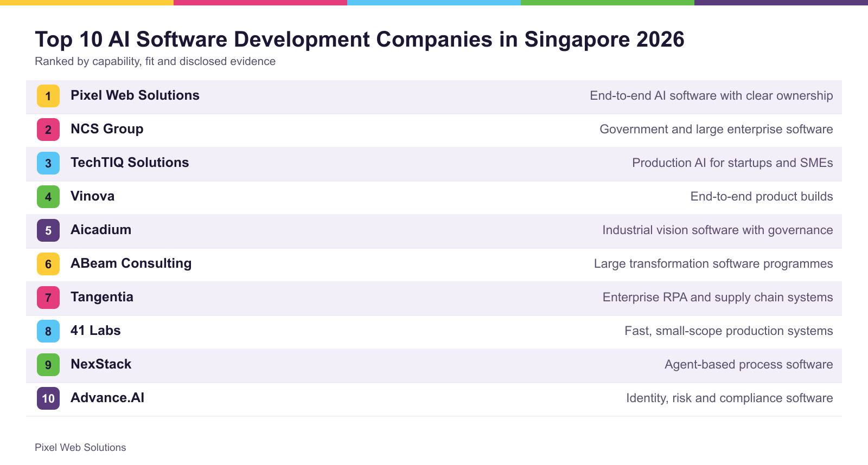The image size is (868, 465).
Task: Click the green rank 4 badge
Action: pos(48,197)
